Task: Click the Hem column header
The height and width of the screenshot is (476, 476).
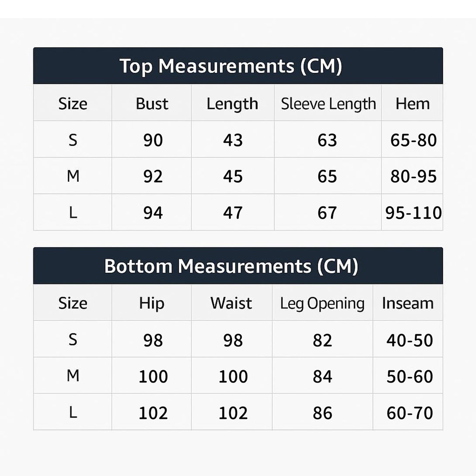Action: (412, 104)
